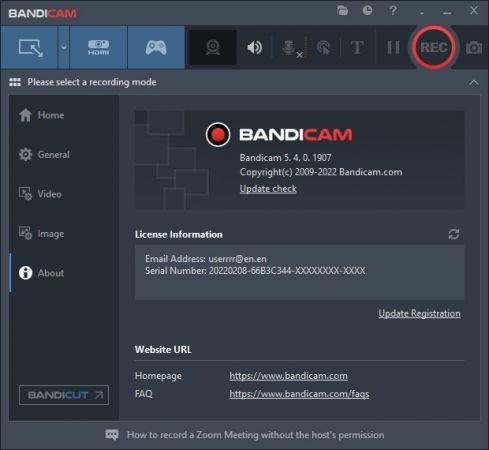Screen dimensions: 489x450
Task: Select Game recording mode gamepad icon
Action: 156,48
